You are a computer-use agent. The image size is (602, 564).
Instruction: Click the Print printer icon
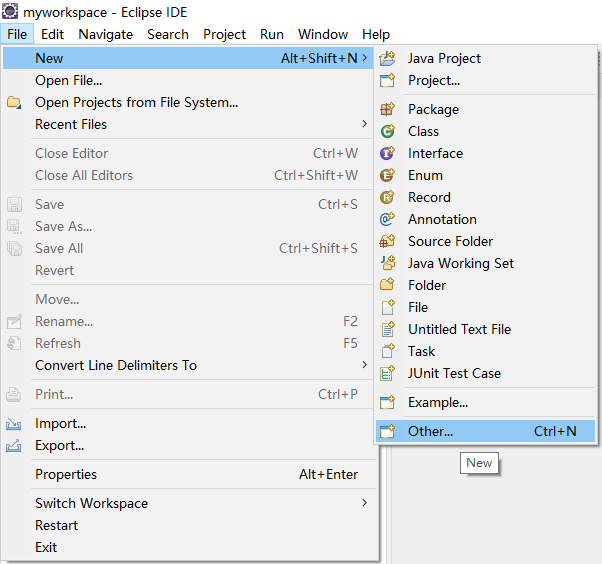coord(14,394)
